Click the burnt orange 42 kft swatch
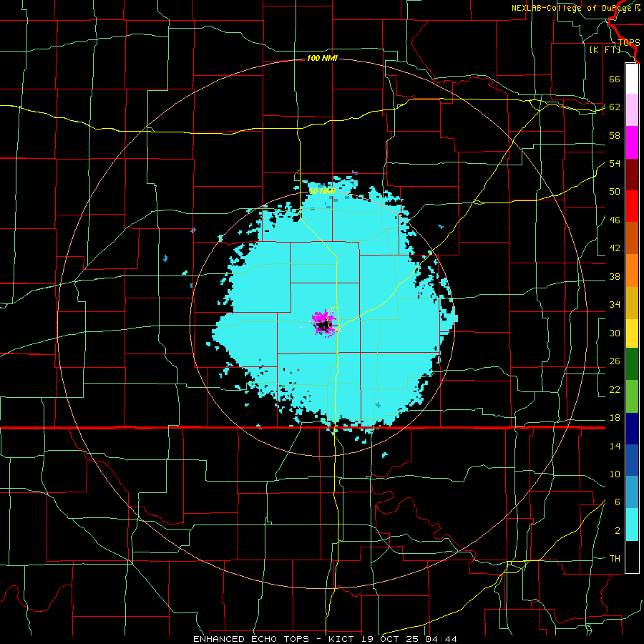The image size is (644, 644). (632, 238)
